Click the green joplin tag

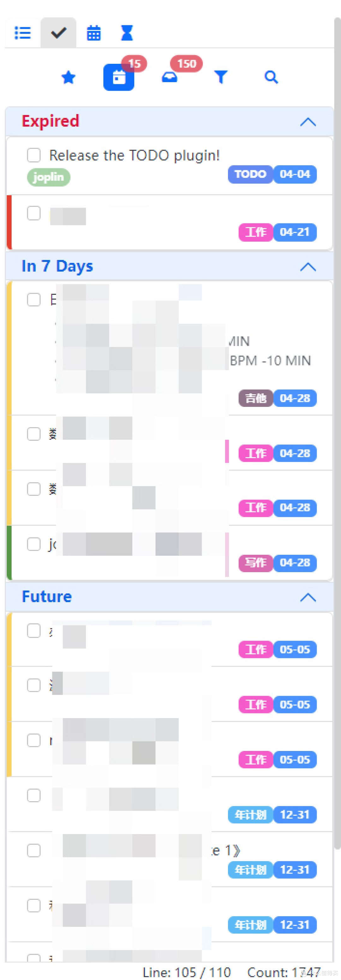(x=49, y=177)
